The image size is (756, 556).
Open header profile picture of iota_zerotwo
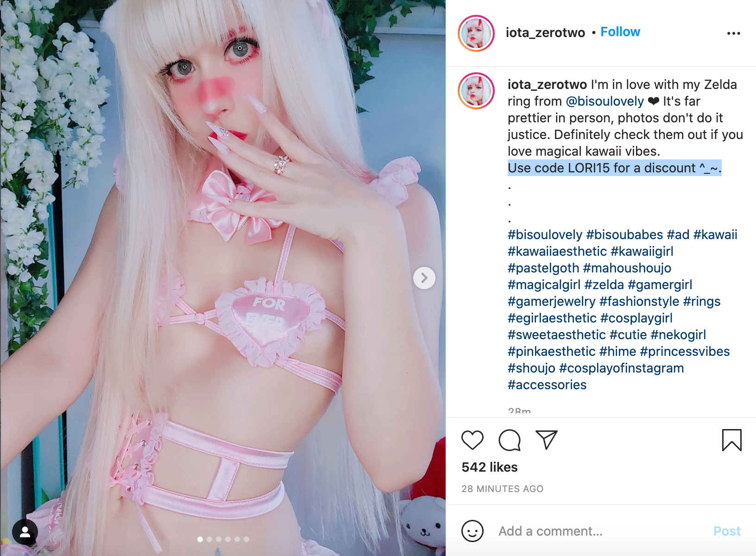coord(476,33)
